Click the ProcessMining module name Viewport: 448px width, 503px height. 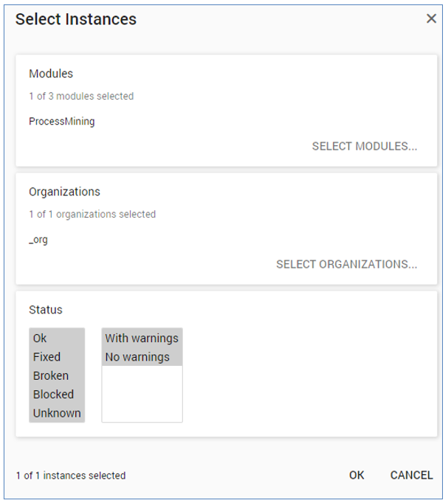pyautogui.click(x=62, y=122)
